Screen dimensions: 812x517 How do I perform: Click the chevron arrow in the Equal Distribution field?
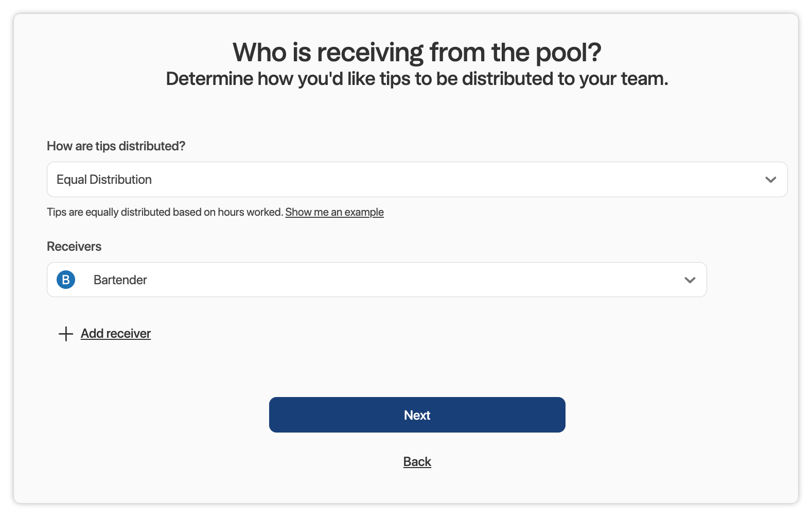click(x=770, y=180)
